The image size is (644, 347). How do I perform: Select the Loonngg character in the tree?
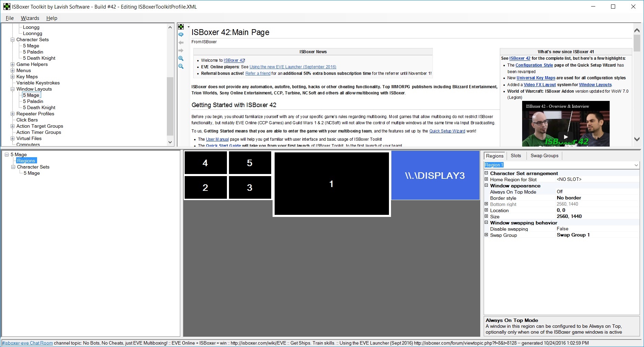33,33
